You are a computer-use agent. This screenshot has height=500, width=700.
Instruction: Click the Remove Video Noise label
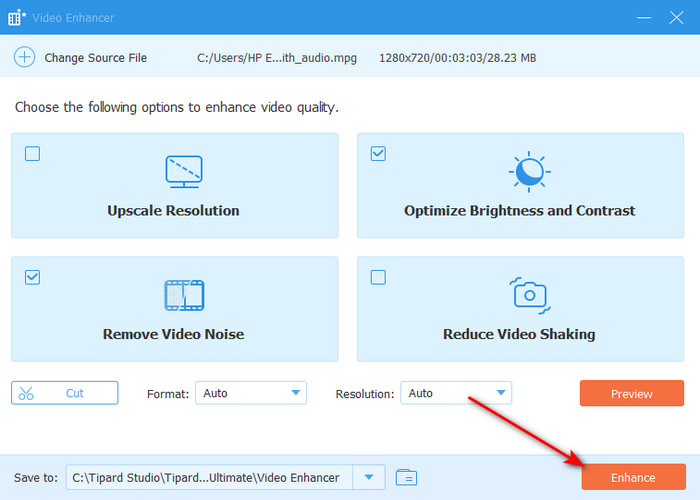tap(173, 334)
